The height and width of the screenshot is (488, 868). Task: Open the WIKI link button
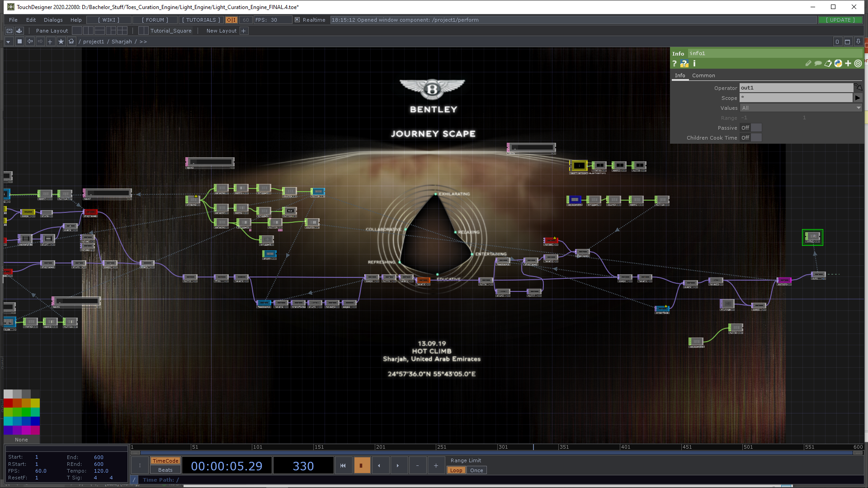click(x=109, y=20)
